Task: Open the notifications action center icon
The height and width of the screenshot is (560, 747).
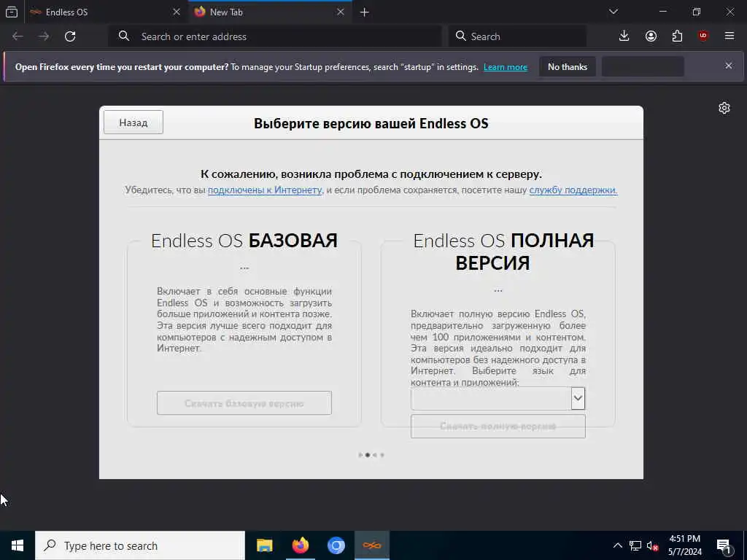Action: (724, 546)
